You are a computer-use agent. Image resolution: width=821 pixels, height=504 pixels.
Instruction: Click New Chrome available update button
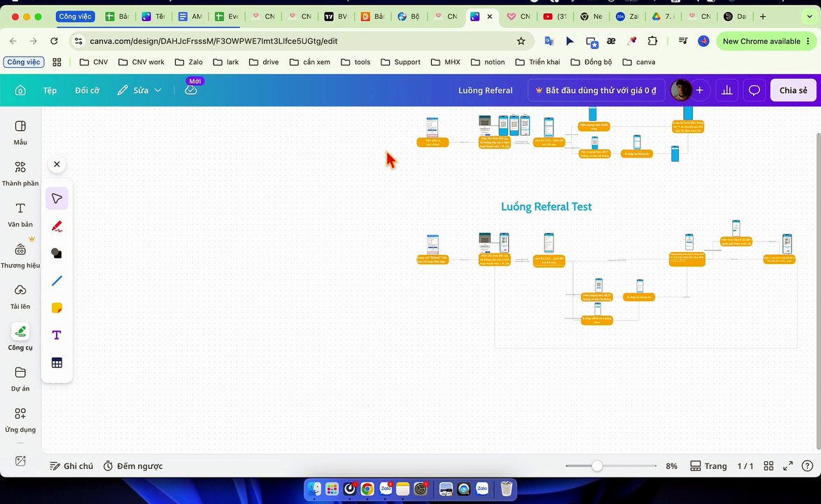tap(766, 41)
